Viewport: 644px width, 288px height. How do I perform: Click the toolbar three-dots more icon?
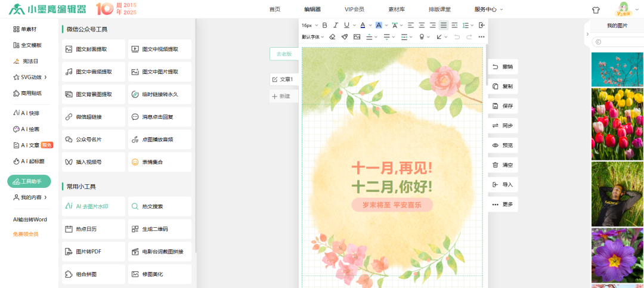(482, 37)
